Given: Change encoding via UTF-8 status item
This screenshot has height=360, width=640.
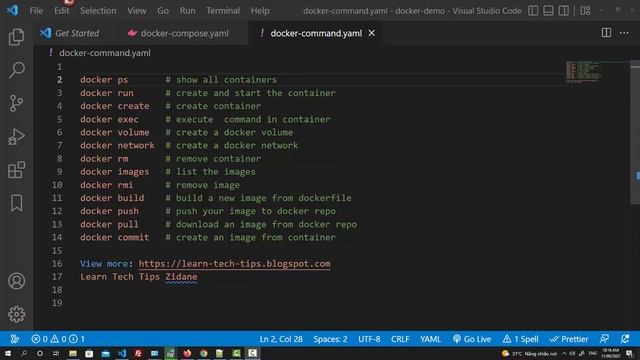Looking at the screenshot, I should [x=369, y=339].
